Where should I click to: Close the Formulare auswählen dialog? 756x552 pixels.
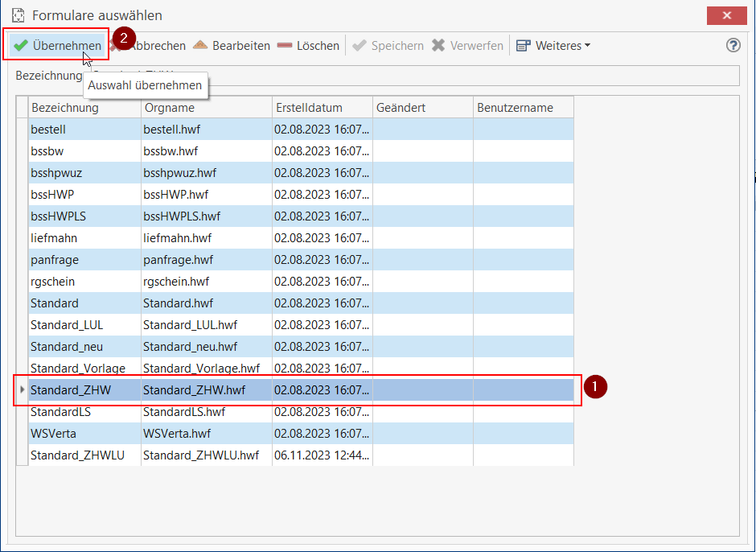(726, 15)
